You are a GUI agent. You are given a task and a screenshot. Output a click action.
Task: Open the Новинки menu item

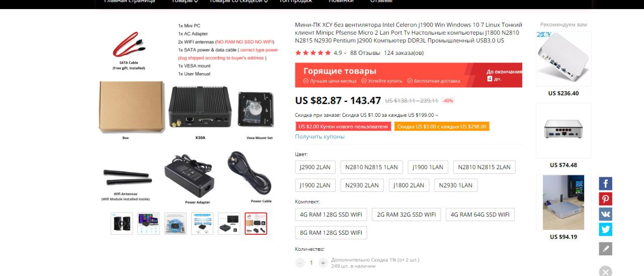(x=341, y=1)
